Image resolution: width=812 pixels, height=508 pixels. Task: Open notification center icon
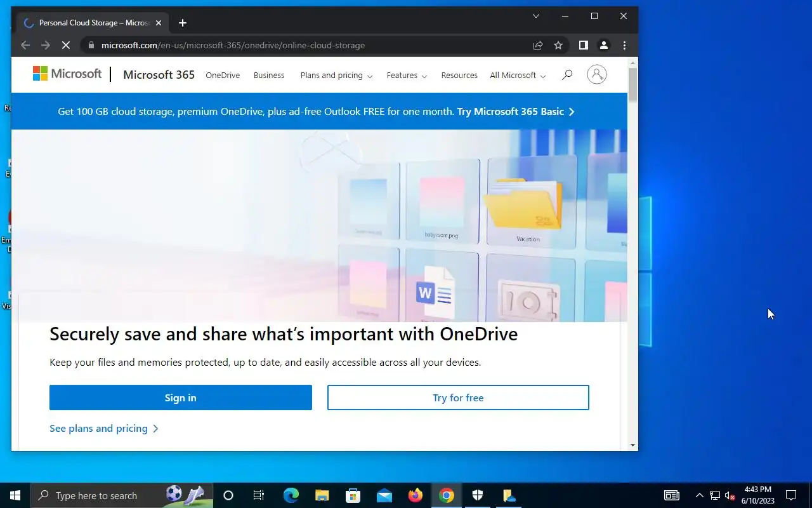pyautogui.click(x=791, y=495)
